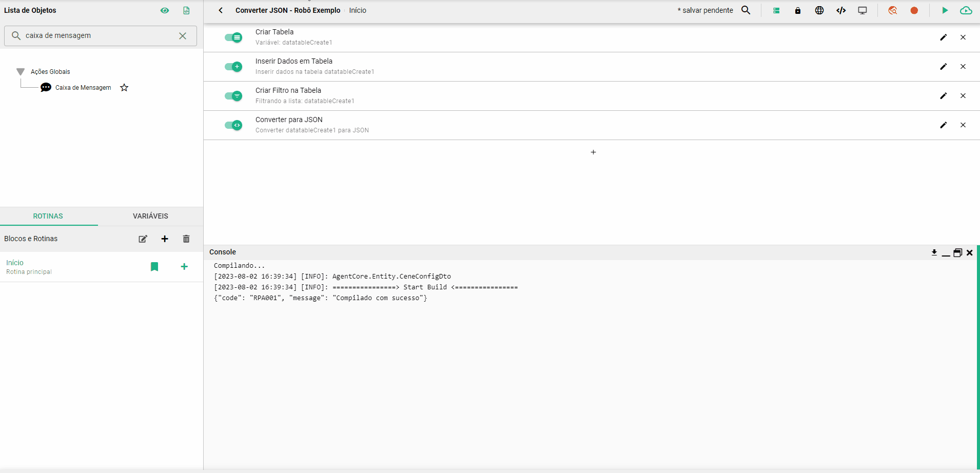
Task: Click the red record button in toolbar
Action: pos(914,10)
